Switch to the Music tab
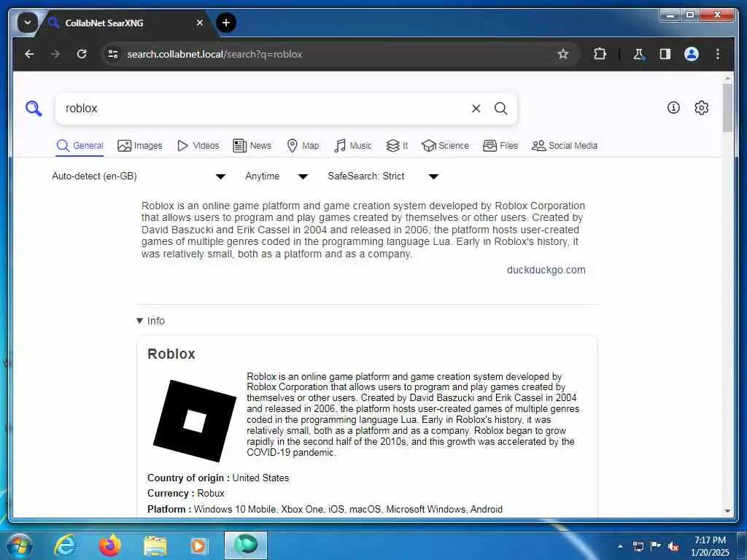Image resolution: width=747 pixels, height=560 pixels. tap(352, 146)
